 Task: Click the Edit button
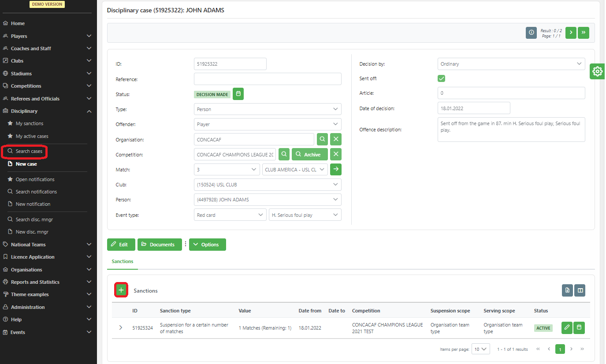(121, 245)
